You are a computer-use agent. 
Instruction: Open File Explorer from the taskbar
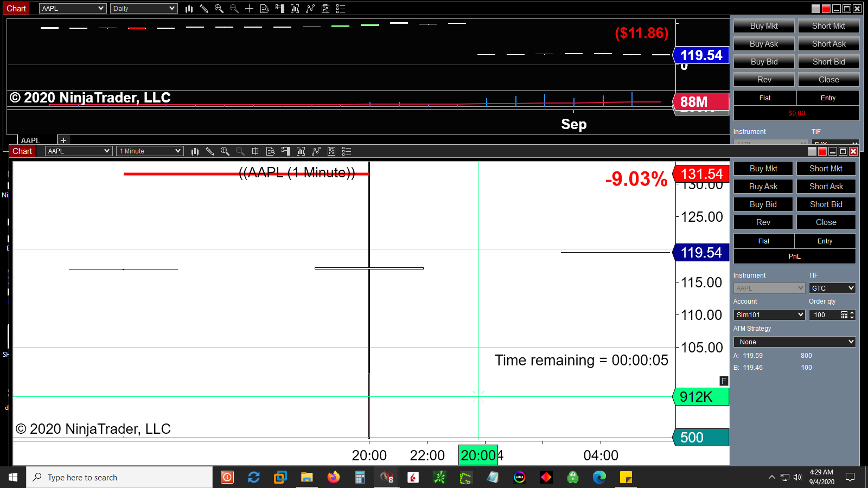coord(307,477)
